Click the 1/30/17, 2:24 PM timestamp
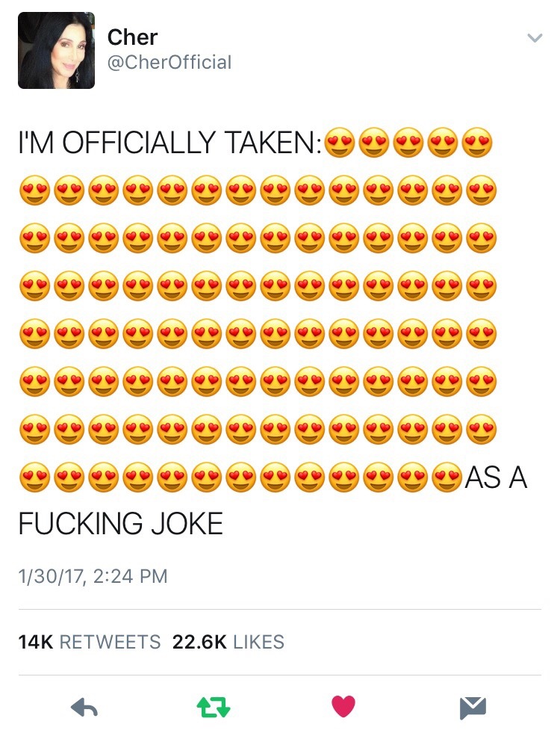Viewport: 560px width, 739px height. (x=93, y=576)
